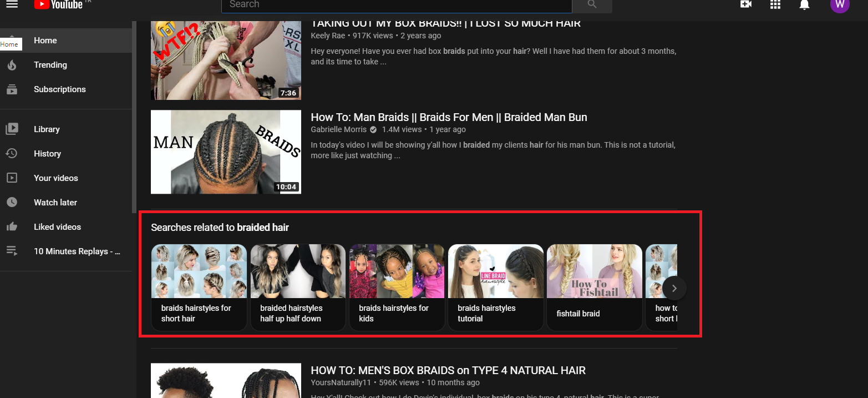
Task: Open Library in sidebar
Action: pyautogui.click(x=66, y=129)
